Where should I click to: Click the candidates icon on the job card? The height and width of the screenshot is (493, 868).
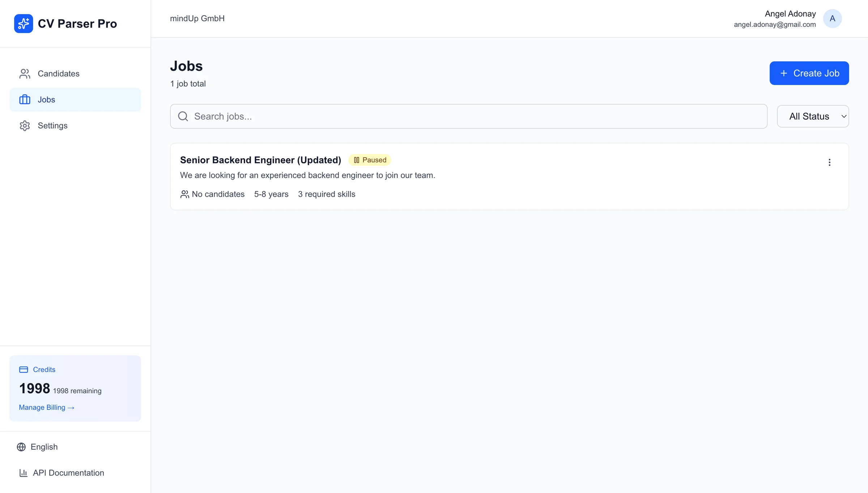(x=184, y=194)
